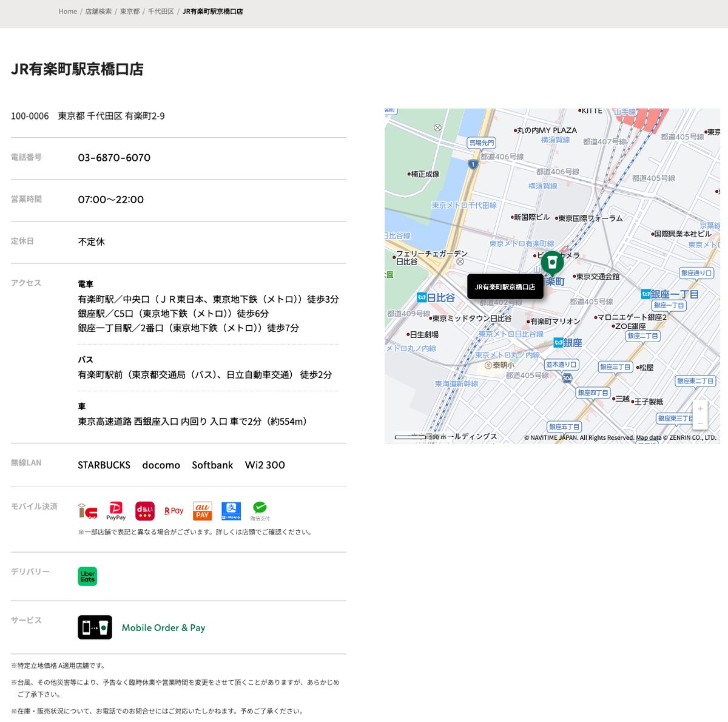Click the transit IC card payment icon
This screenshot has height=722, width=728.
[87, 511]
